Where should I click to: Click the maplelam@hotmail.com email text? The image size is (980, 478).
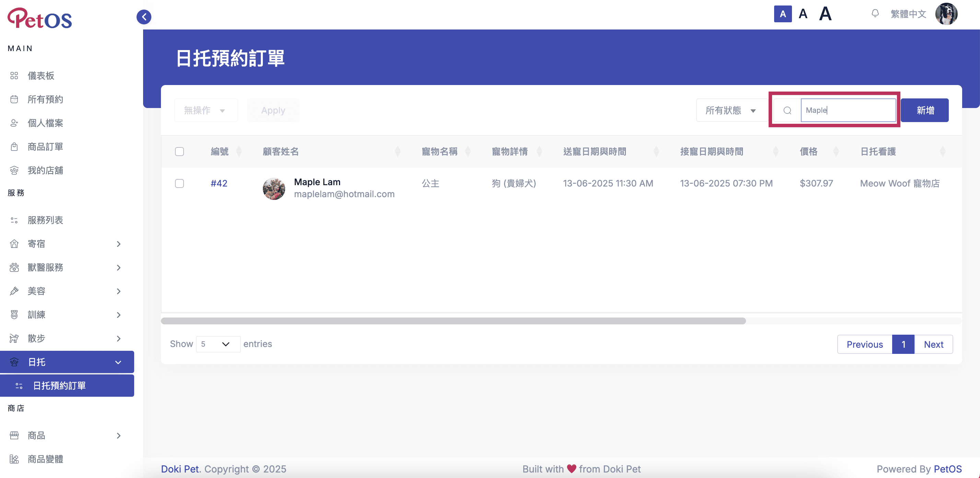click(x=344, y=194)
